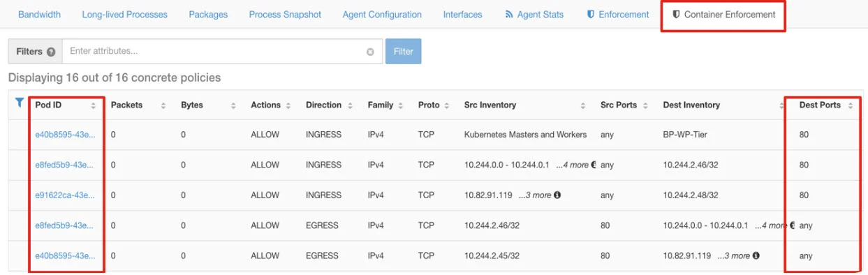Sort by Actions column arrows
868x275 pixels.
288,105
